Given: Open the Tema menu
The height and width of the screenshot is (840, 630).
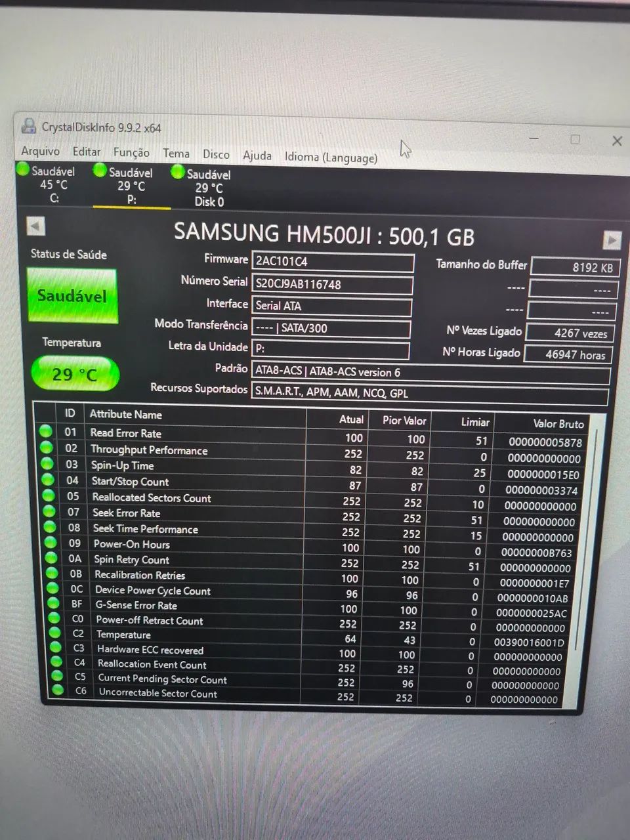Looking at the screenshot, I should coord(176,154).
